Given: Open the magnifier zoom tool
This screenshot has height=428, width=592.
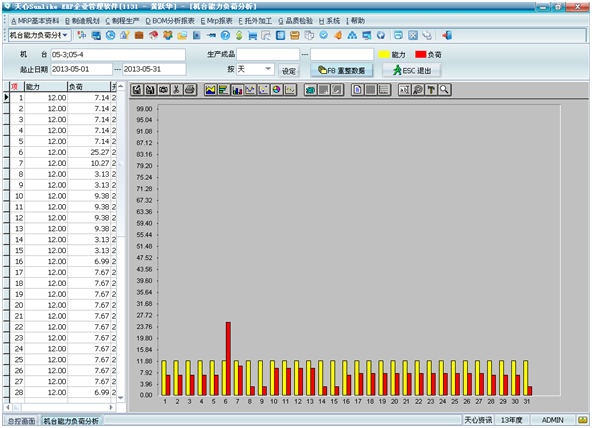Looking at the screenshot, I should (x=444, y=90).
